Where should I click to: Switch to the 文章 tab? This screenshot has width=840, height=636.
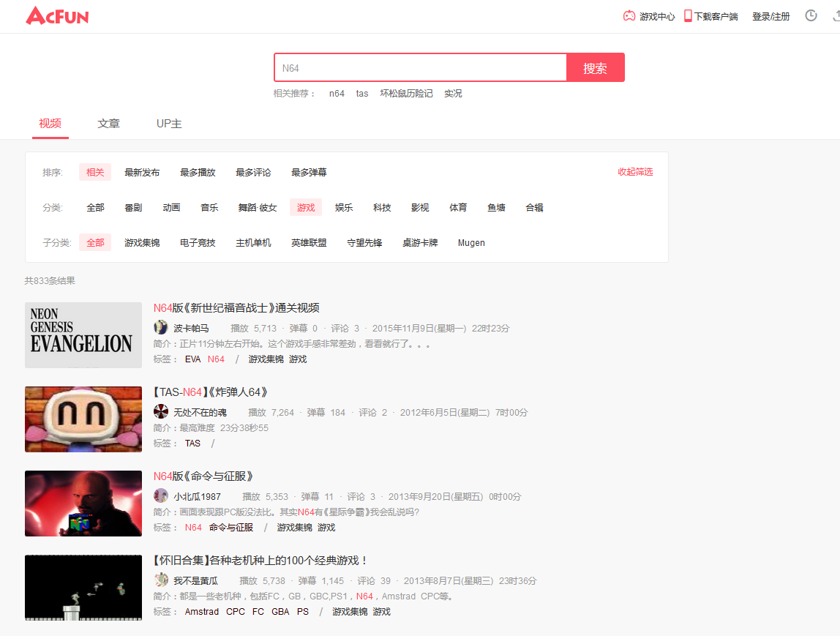[x=109, y=124]
